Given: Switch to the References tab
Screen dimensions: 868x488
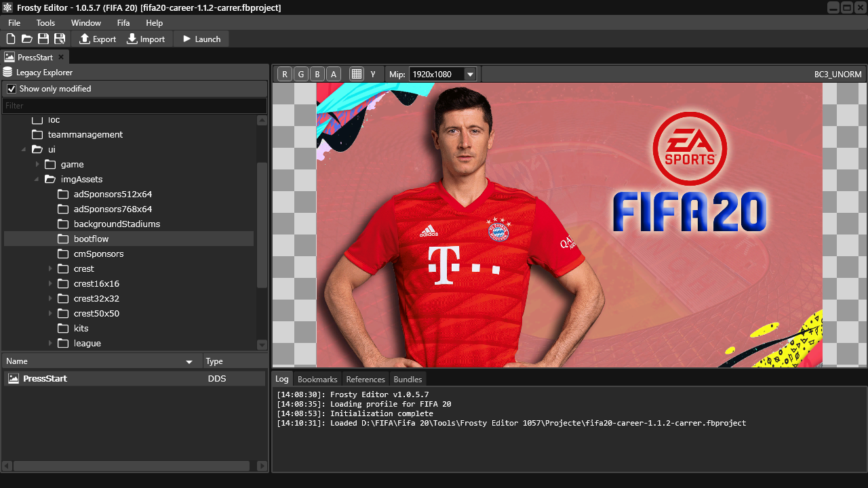Looking at the screenshot, I should click(x=366, y=379).
